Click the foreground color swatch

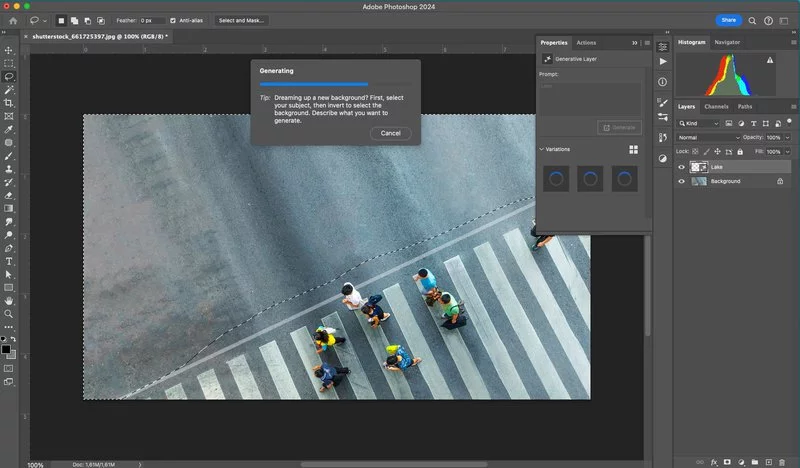6,347
